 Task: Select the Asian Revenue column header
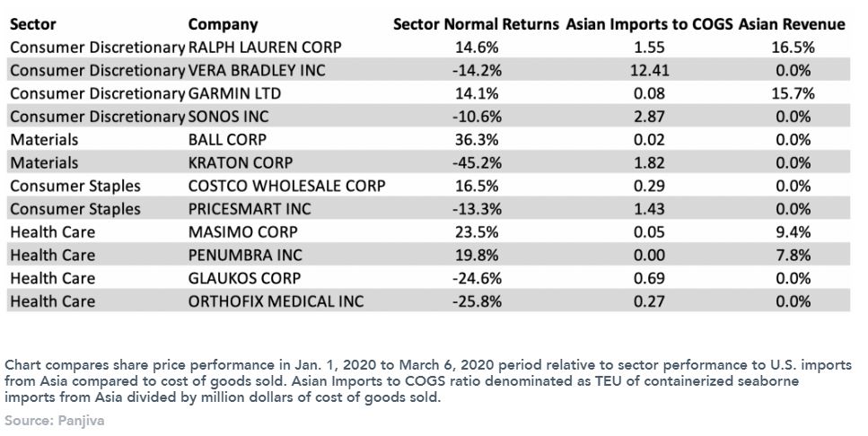(792, 24)
